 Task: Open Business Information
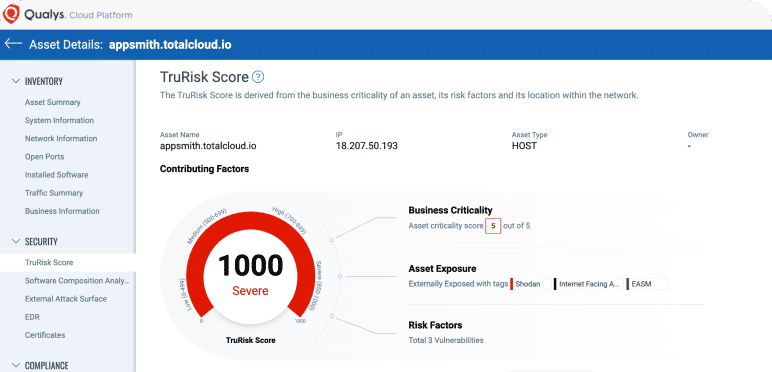(62, 211)
